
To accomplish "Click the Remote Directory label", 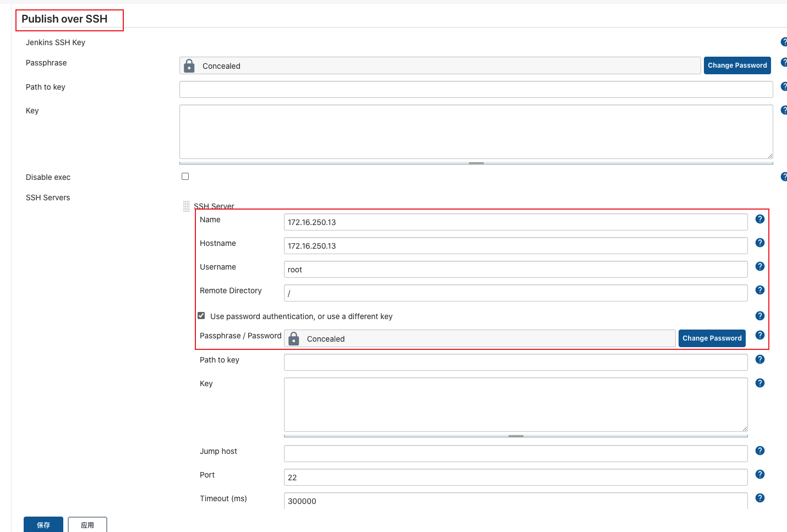I will tap(231, 290).
